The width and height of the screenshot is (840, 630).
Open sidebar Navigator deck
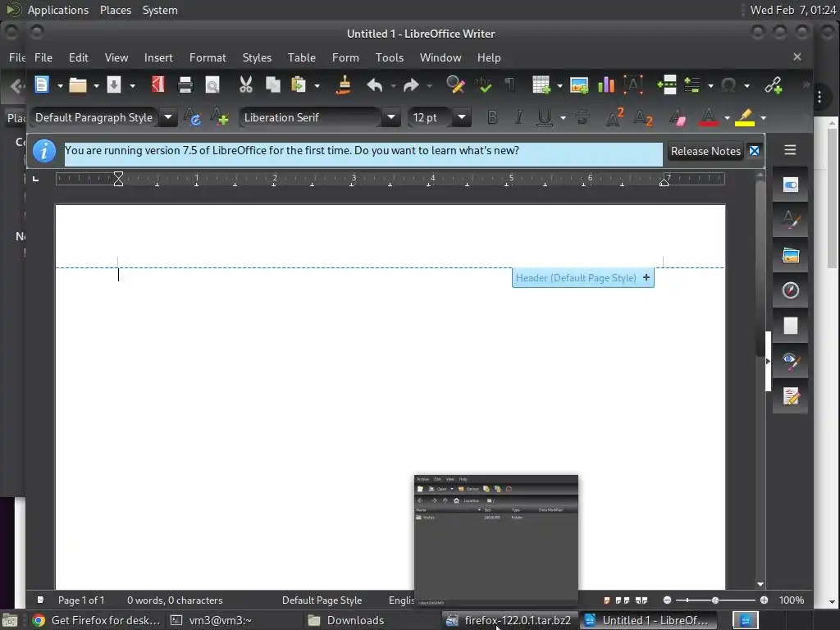click(x=790, y=290)
